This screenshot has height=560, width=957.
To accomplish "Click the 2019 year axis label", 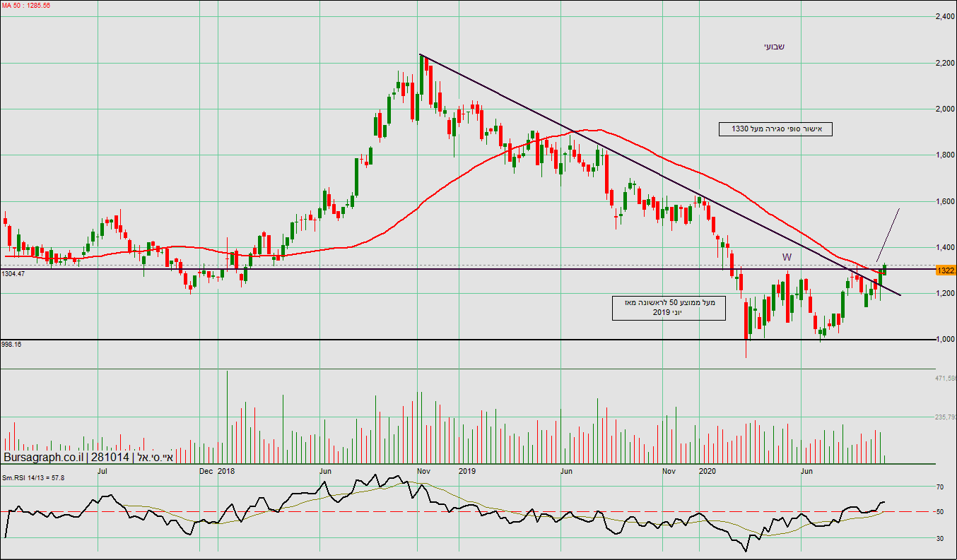I will (x=467, y=470).
